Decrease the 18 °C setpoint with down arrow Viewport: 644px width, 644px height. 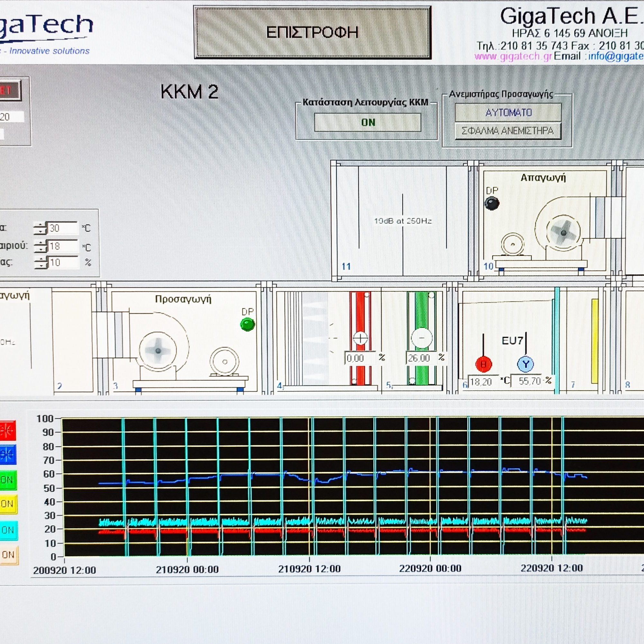(41, 250)
